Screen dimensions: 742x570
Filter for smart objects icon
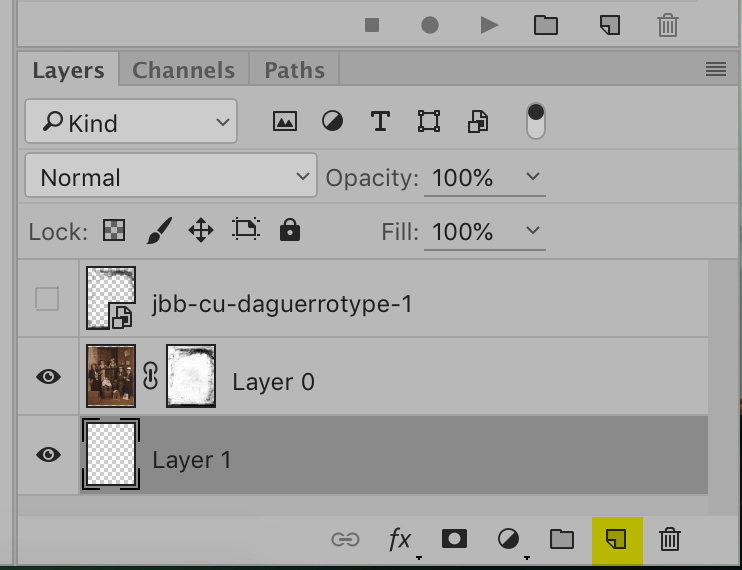click(x=478, y=122)
